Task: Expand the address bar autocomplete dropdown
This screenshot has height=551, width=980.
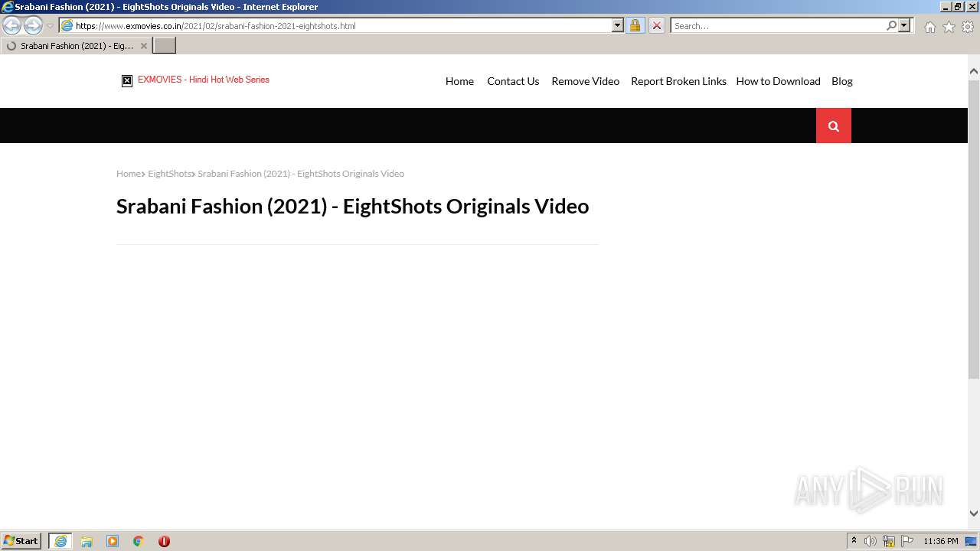Action: [x=618, y=25]
